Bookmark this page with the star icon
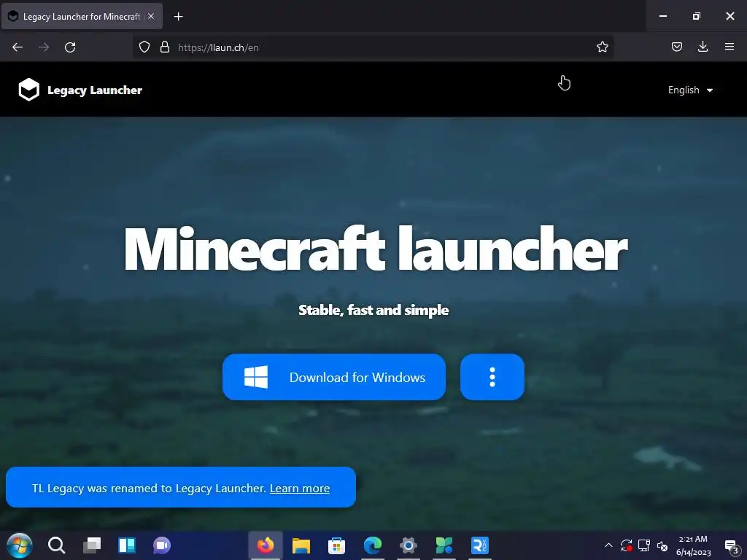Image resolution: width=747 pixels, height=560 pixels. pos(602,47)
